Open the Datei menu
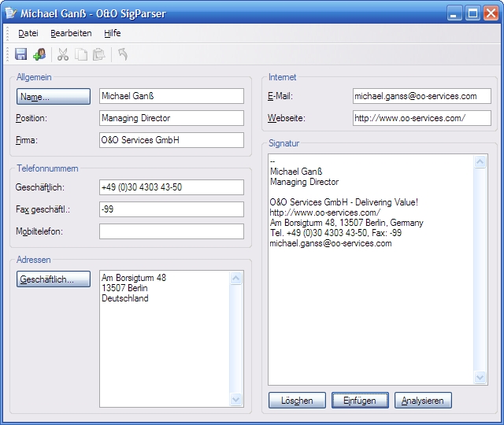Image resolution: width=504 pixels, height=425 pixels. pyautogui.click(x=28, y=33)
